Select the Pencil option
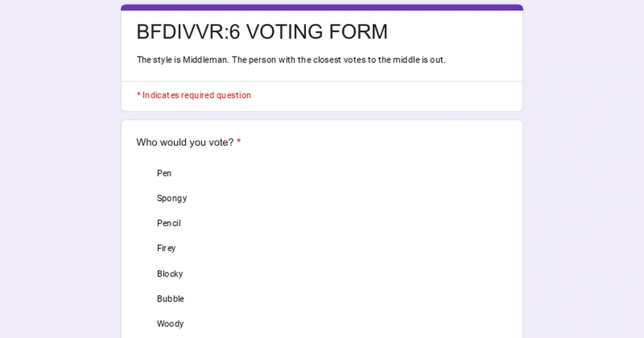The image size is (644, 338). click(169, 223)
